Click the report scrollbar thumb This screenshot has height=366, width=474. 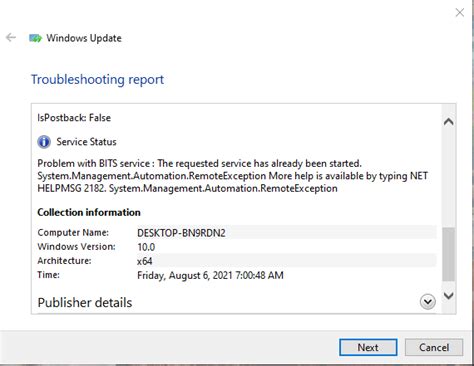pos(449,254)
